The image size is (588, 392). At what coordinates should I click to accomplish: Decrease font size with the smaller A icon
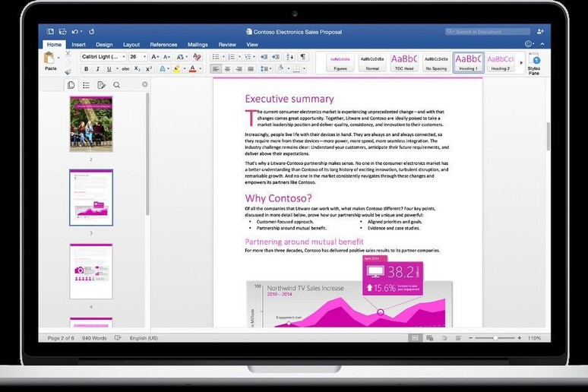pos(166,57)
